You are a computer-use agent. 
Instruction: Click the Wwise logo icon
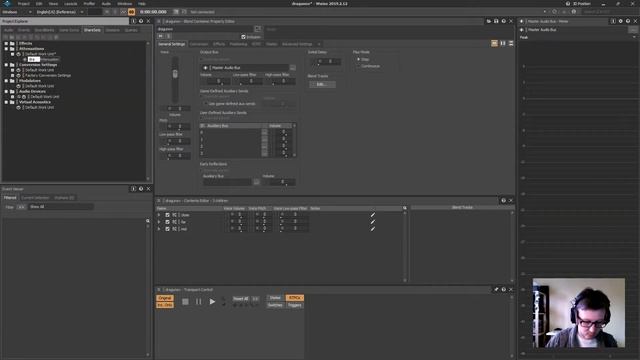pos(7,3)
